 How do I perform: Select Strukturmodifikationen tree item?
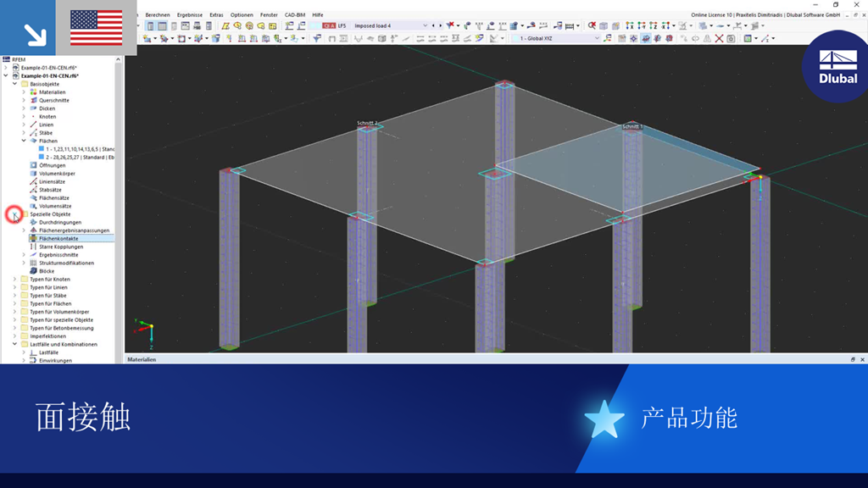pos(66,263)
